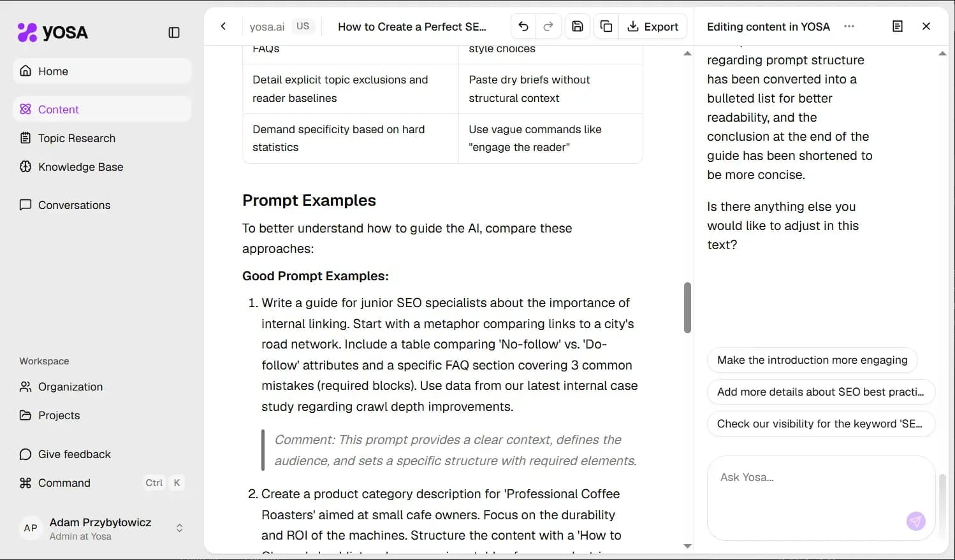This screenshot has width=955, height=560.
Task: Click the 'Workspace' section label
Action: click(44, 361)
